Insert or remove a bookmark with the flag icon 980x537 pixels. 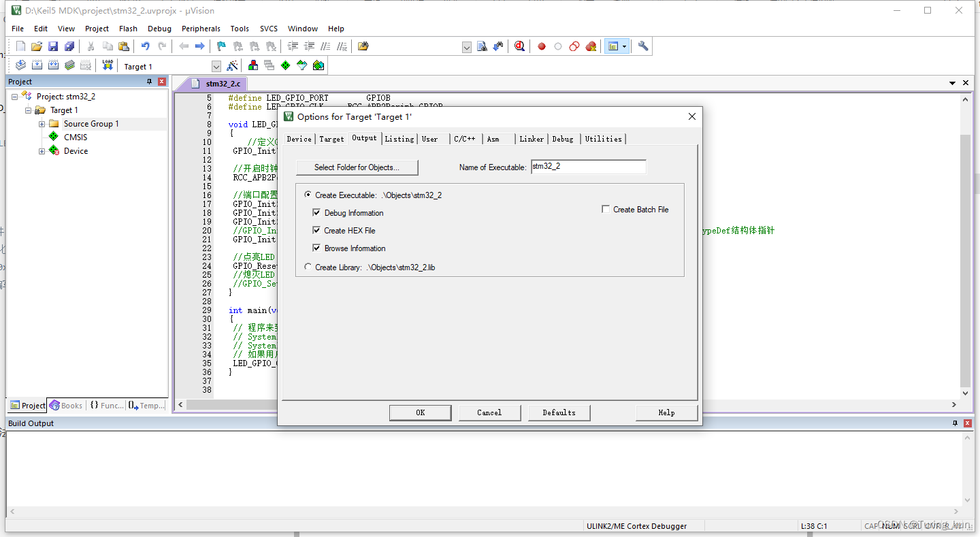pyautogui.click(x=221, y=46)
